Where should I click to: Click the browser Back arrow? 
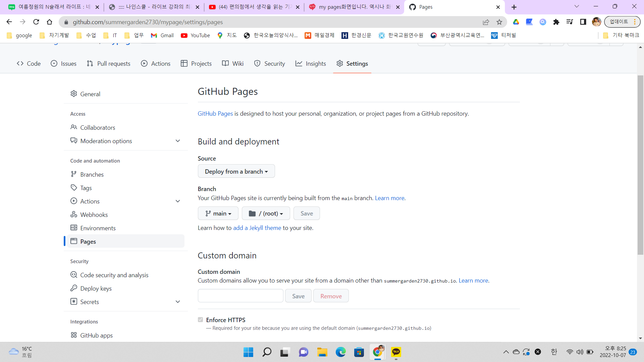click(x=9, y=22)
